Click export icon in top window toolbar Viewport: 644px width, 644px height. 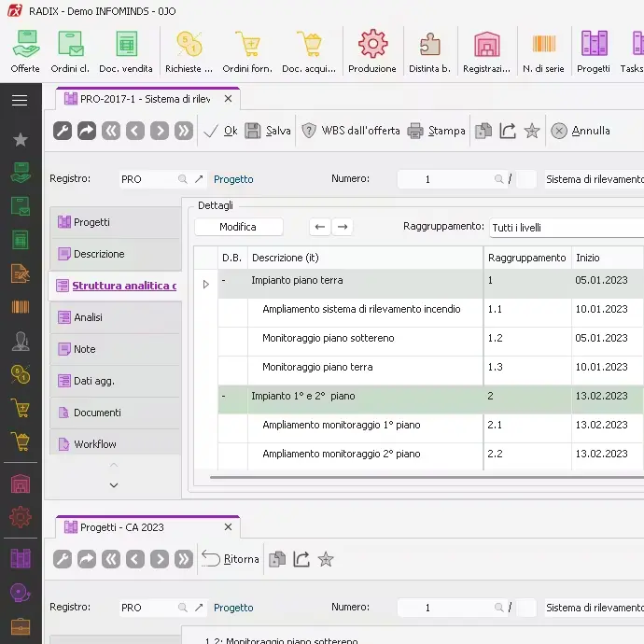(508, 131)
